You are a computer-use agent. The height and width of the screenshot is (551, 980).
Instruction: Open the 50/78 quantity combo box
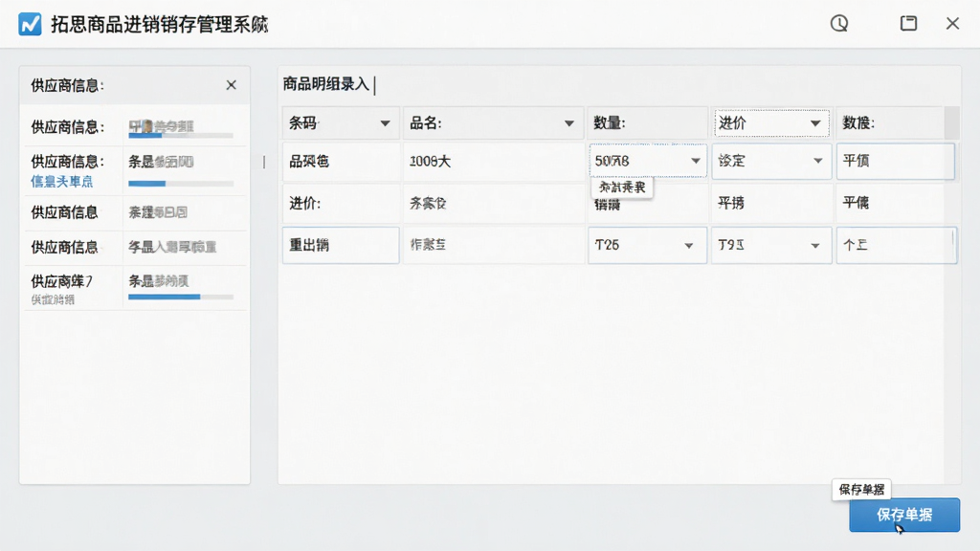pos(648,161)
